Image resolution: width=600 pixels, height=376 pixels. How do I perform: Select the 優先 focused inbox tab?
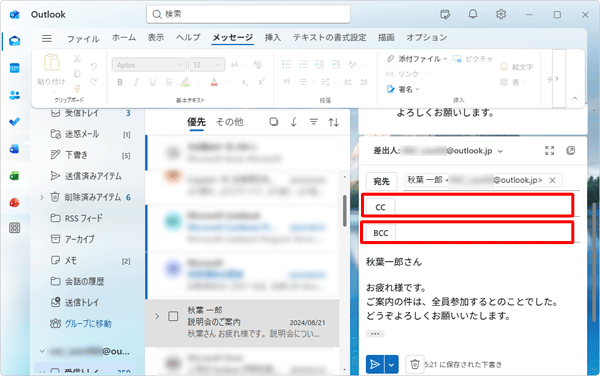[x=196, y=122]
